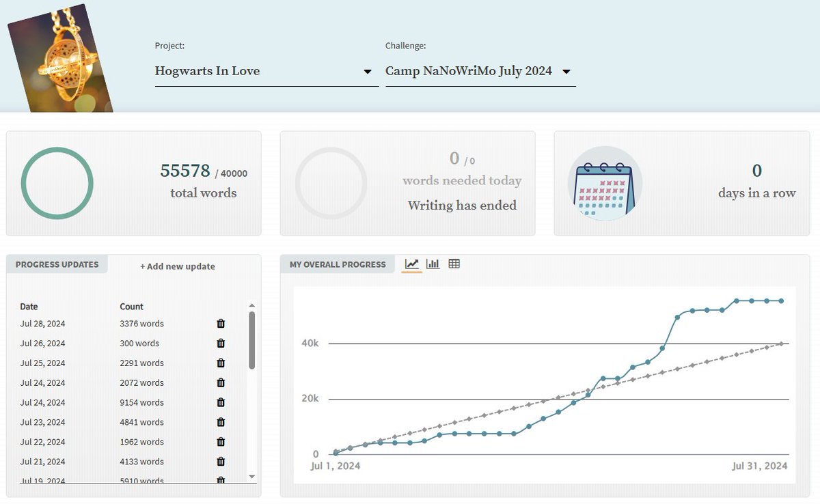The image size is (820, 504).
Task: Switch to table view of progress
Action: [454, 264]
